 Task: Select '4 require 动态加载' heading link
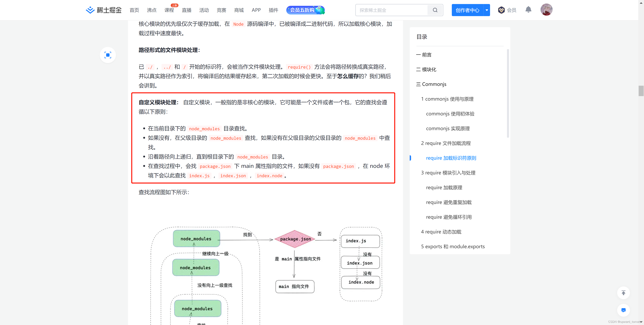coord(441,232)
